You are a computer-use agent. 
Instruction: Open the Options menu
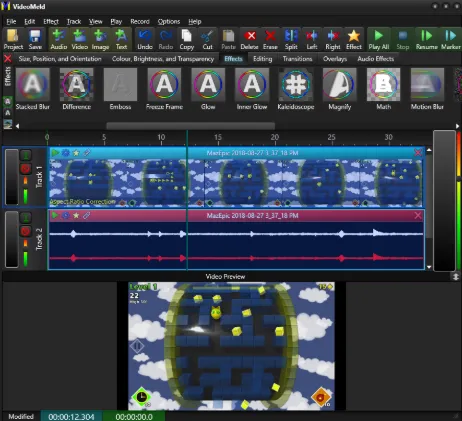coord(169,21)
